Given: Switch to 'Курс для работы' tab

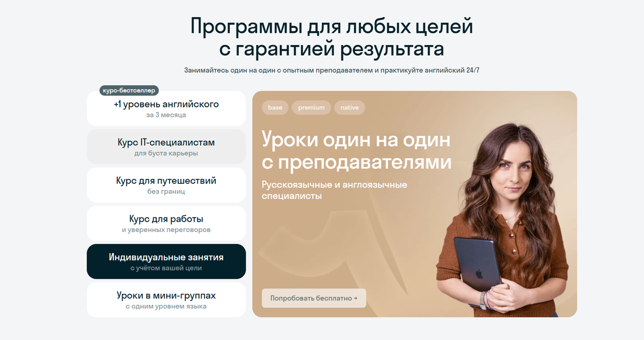Looking at the screenshot, I should (166, 223).
